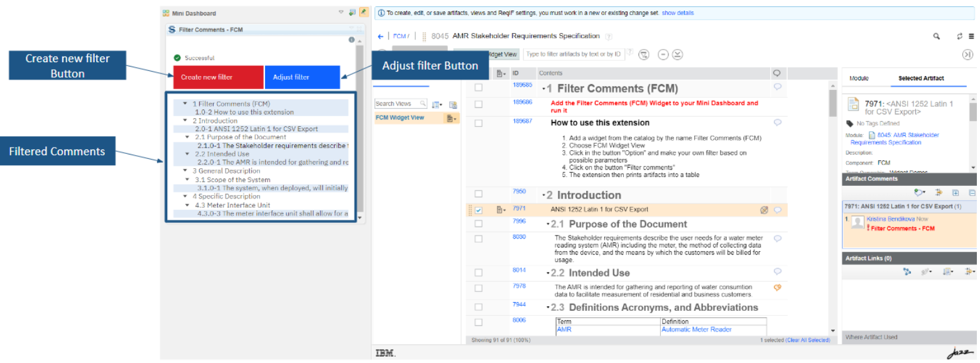Screen dimensions: 980x363
Task: Collapse the right sidebar arrow icon
Action: click(x=968, y=55)
